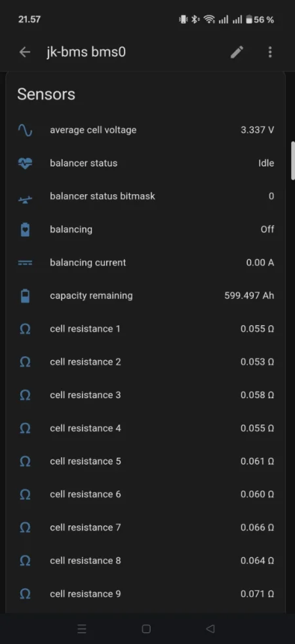Screen dimensions: 295x644
Task: Open the pencil edit icon
Action: tap(237, 52)
